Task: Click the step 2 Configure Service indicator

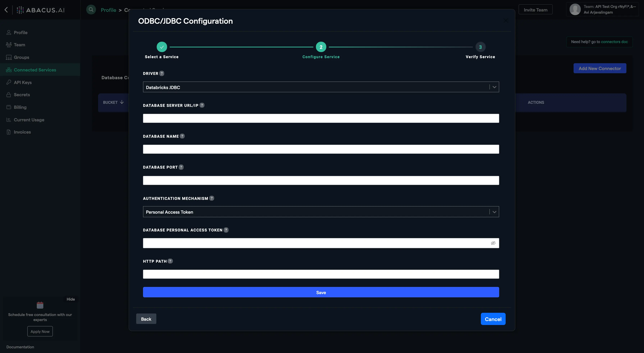Action: pyautogui.click(x=321, y=47)
